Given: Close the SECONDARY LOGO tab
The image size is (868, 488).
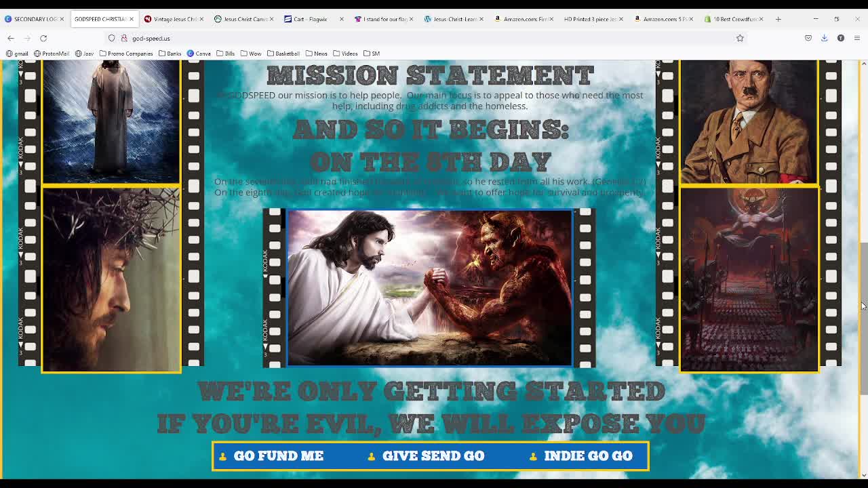Looking at the screenshot, I should click(62, 19).
